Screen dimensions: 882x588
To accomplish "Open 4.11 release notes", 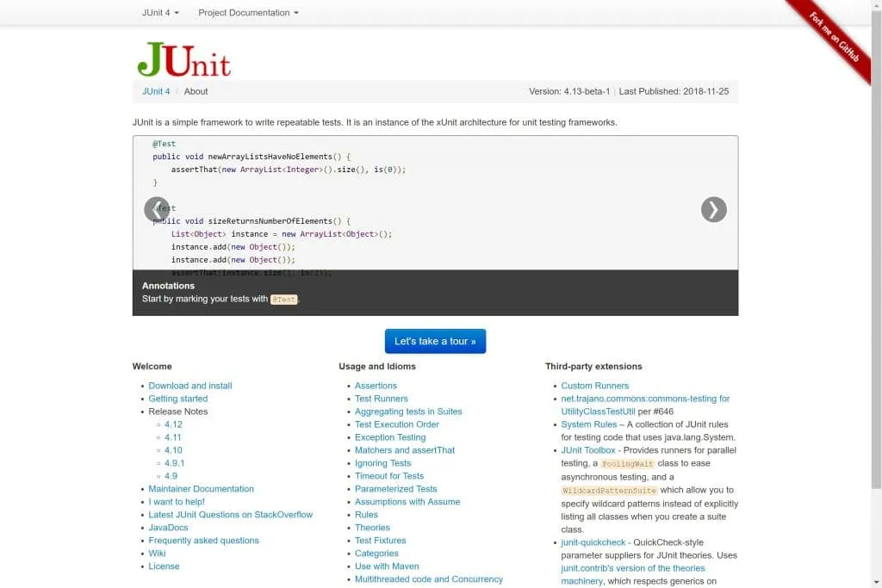I will point(172,437).
